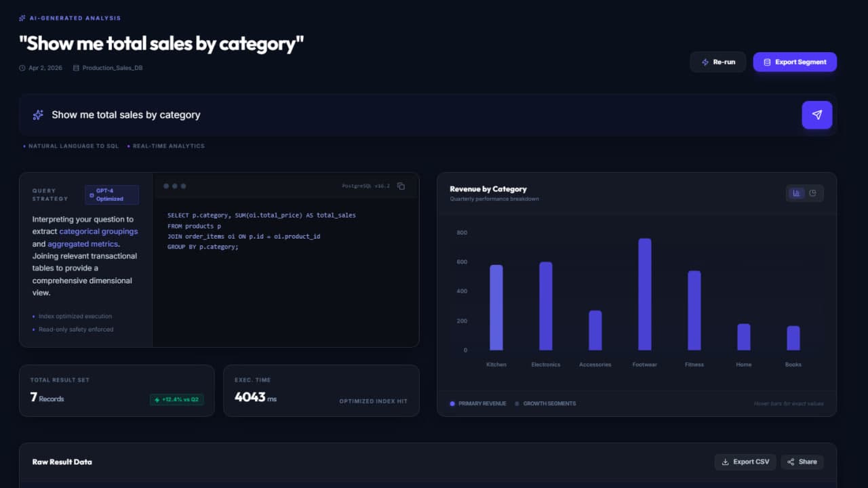This screenshot has width=868, height=488.
Task: Click the Footwear bar in the chart
Action: pos(644,294)
